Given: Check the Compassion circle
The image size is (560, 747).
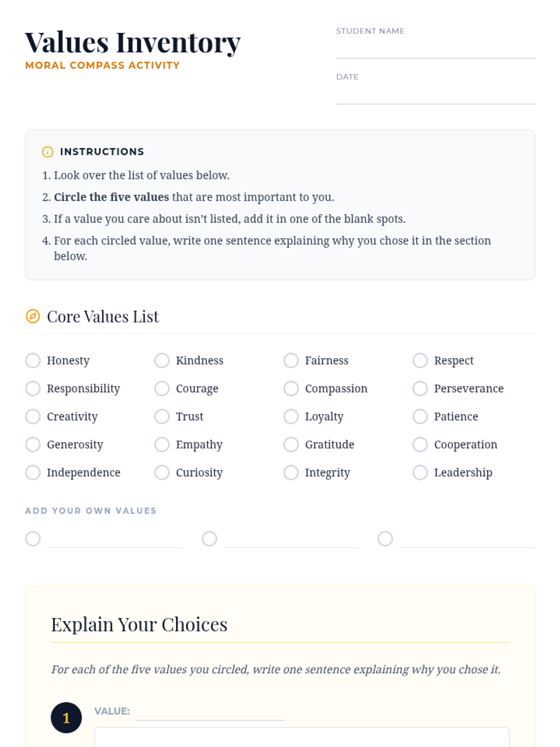Looking at the screenshot, I should (291, 388).
